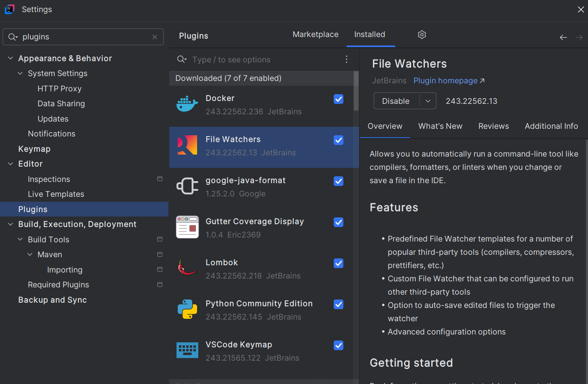
Task: Open the Disable button dropdown arrow
Action: click(x=428, y=101)
